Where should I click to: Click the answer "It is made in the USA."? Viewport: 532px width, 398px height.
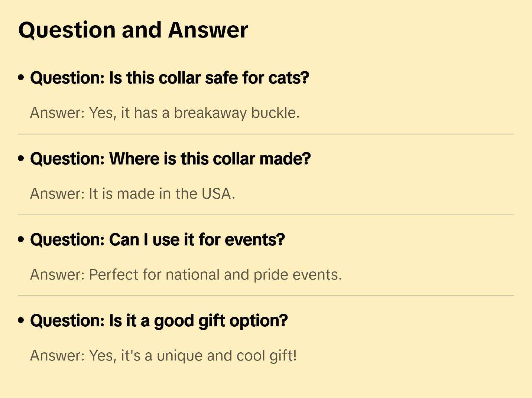tap(133, 194)
